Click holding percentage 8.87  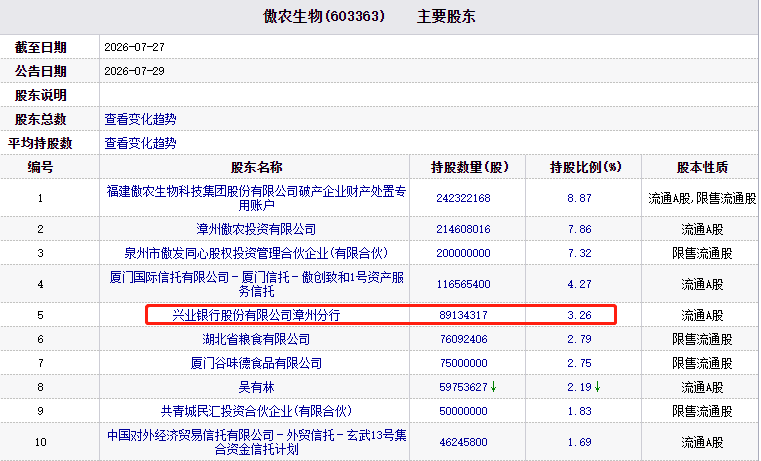[x=579, y=198]
